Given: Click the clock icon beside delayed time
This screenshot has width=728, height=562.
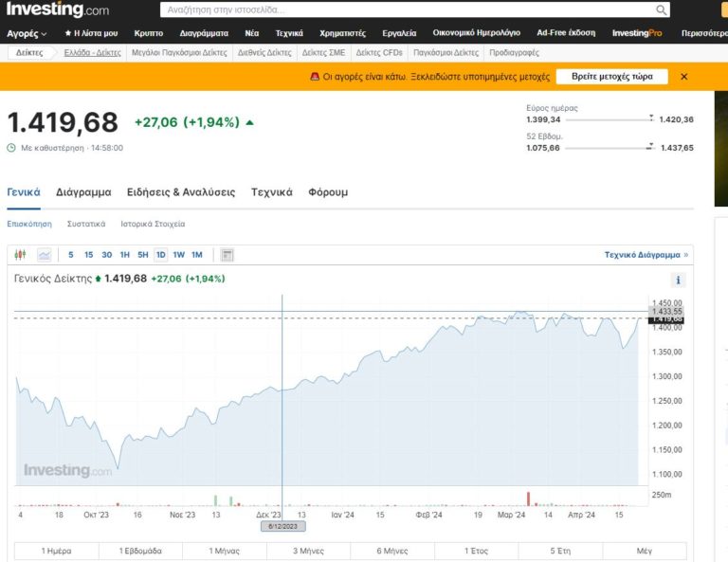Looking at the screenshot, I should tap(11, 148).
